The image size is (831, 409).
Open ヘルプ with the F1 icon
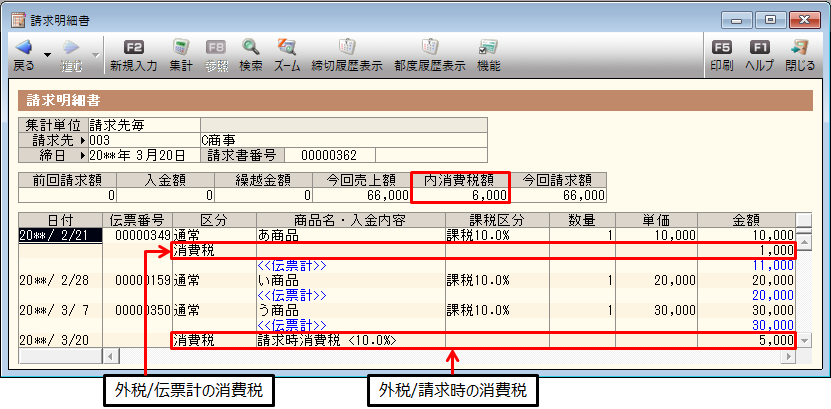tap(760, 47)
